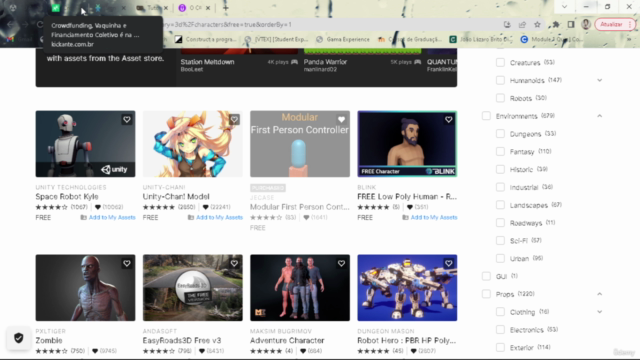Open the Construct a progra... bookmark
This screenshot has height=360, width=640.
click(x=206, y=40)
